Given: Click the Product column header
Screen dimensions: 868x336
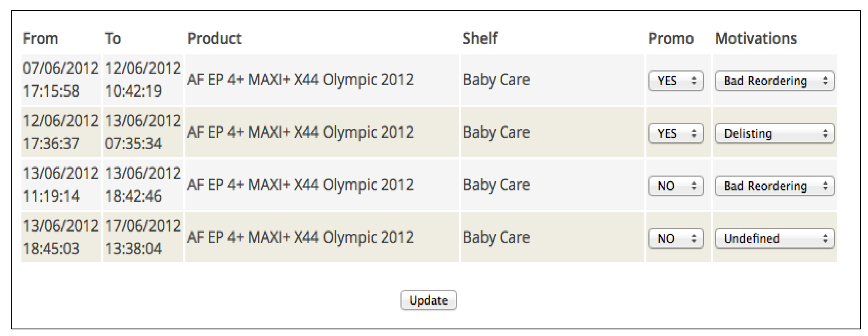Looking at the screenshot, I should pos(214,38).
